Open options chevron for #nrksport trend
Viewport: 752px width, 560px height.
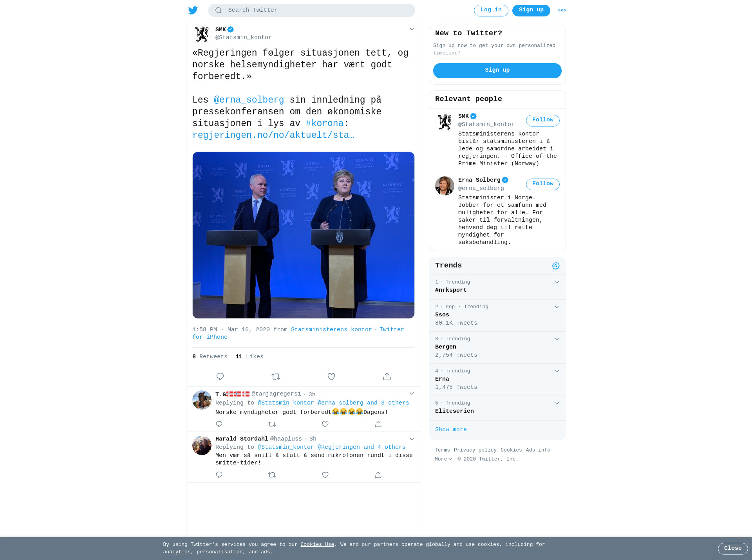[x=557, y=282]
